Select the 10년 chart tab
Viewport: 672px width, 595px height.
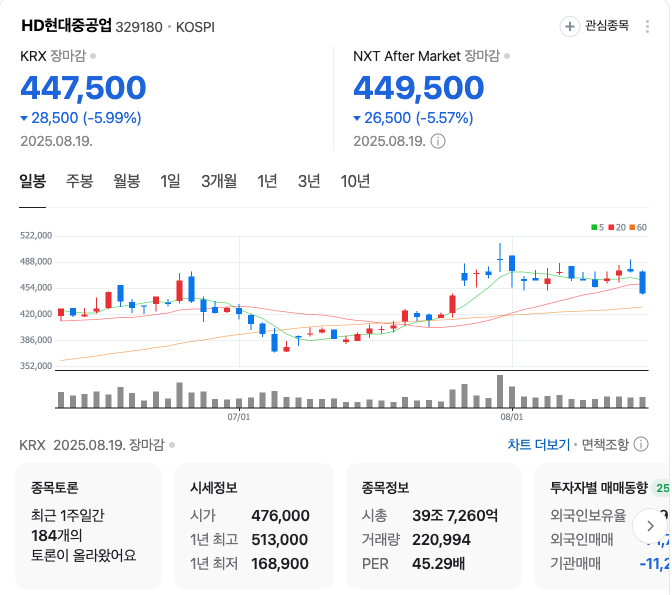355,181
